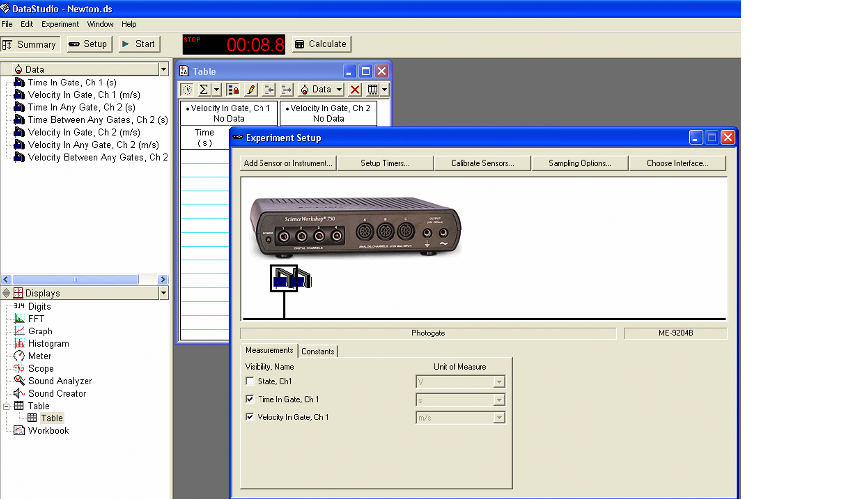Select Velocity In Gate, Ch 2 data item

pos(84,132)
